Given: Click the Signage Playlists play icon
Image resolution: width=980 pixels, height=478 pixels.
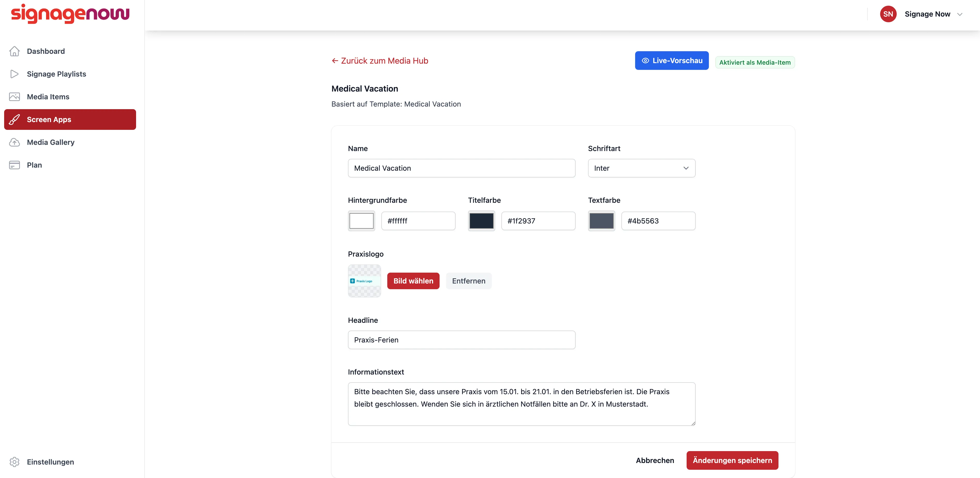Looking at the screenshot, I should [x=14, y=74].
